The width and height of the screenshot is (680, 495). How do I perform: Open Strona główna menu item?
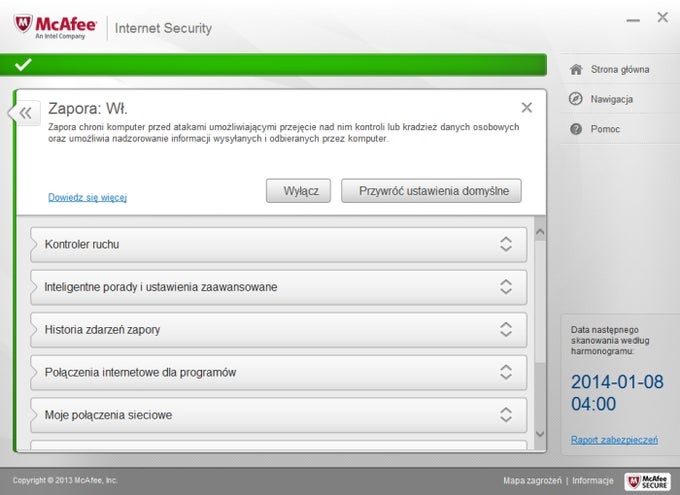coord(620,69)
